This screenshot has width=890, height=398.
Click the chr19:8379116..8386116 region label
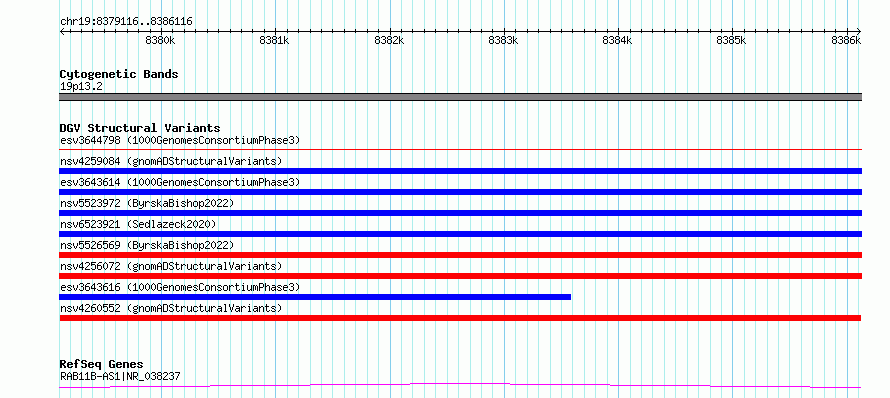(126, 22)
